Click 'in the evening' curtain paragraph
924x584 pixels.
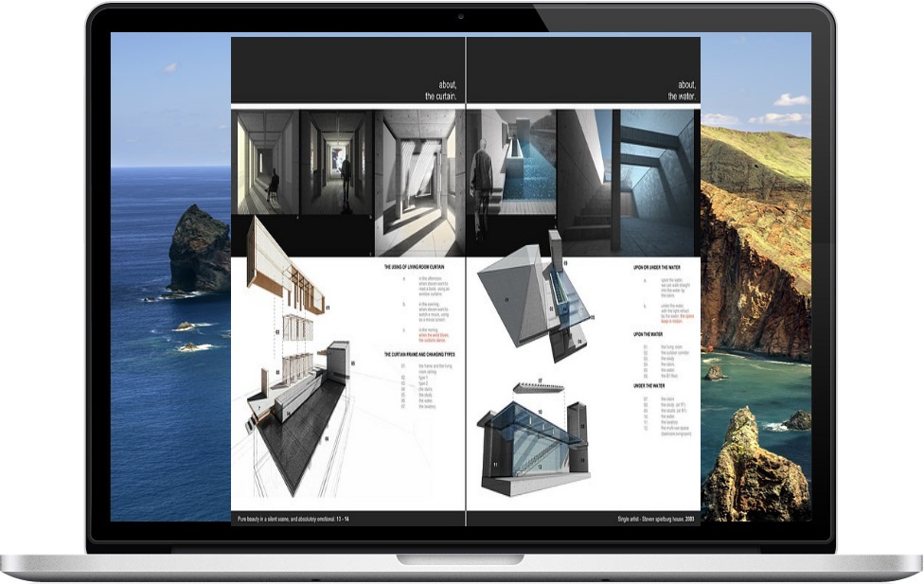434,311
